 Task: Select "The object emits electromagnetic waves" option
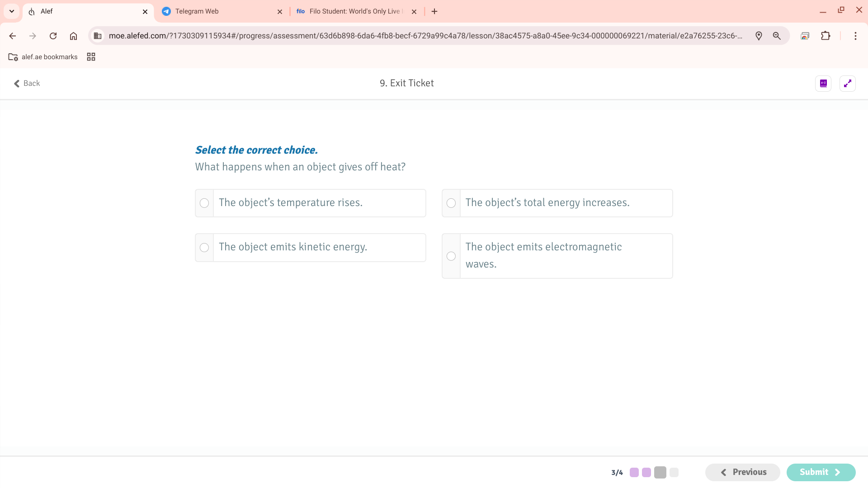[x=451, y=256]
